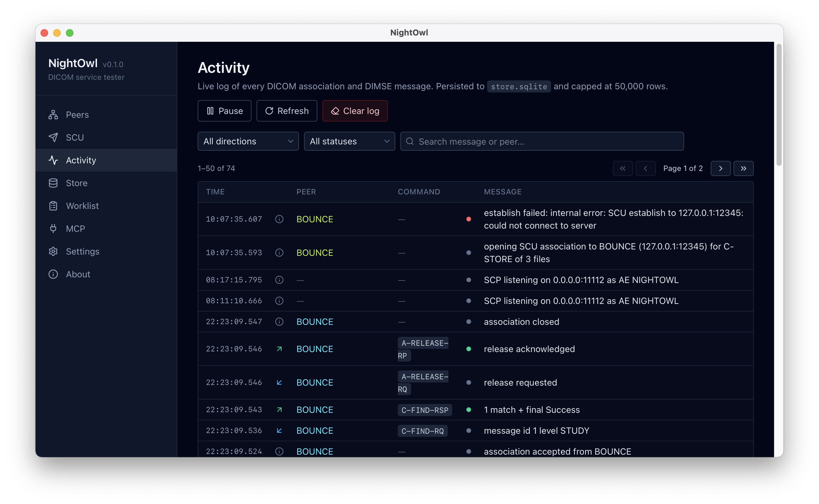
Task: Click the 'establish failed: internal error' message
Action: pyautogui.click(x=613, y=219)
